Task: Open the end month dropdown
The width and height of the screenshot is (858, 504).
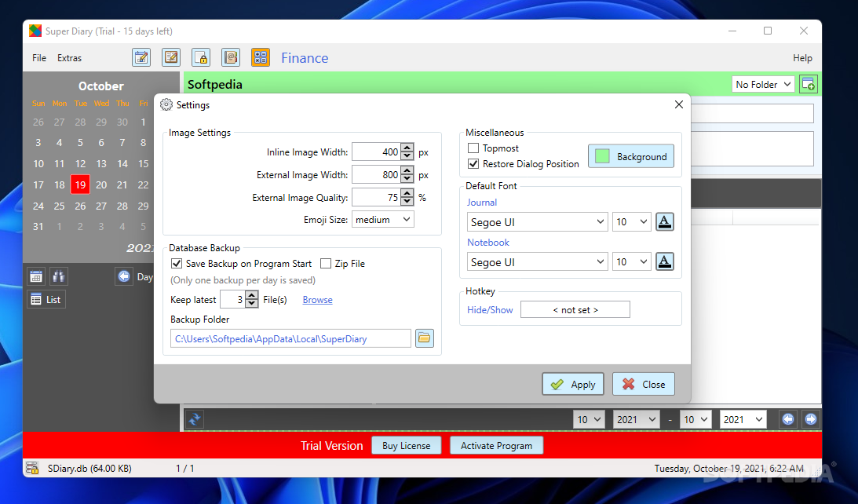Action: tap(696, 419)
